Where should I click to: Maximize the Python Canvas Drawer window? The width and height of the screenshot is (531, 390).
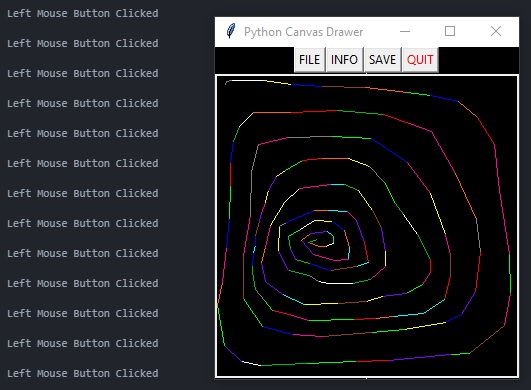(x=450, y=31)
